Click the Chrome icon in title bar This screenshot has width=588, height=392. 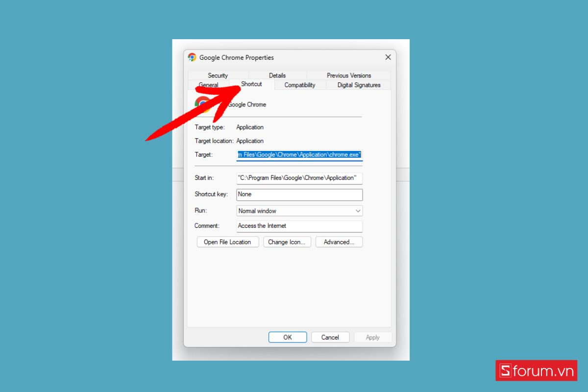[192, 57]
